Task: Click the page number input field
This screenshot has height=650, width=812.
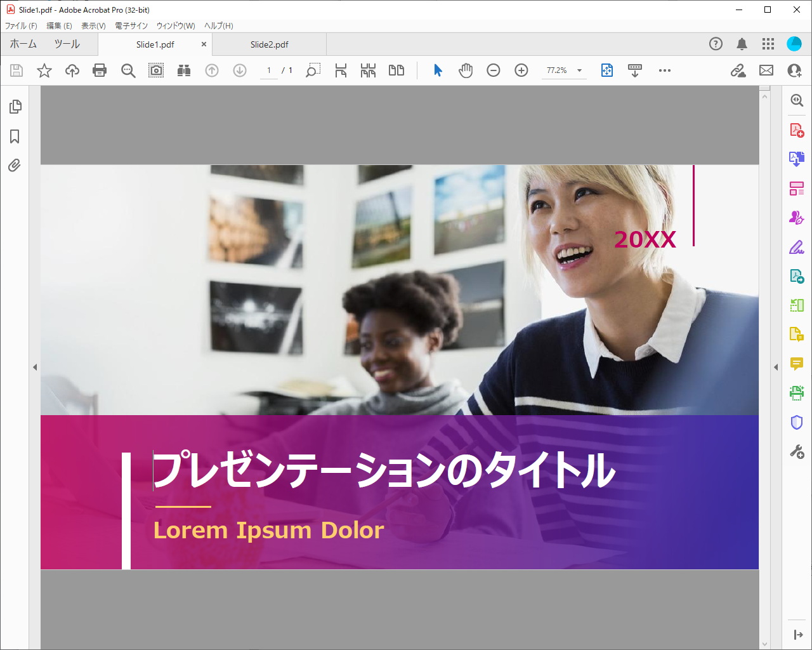Action: tap(268, 70)
